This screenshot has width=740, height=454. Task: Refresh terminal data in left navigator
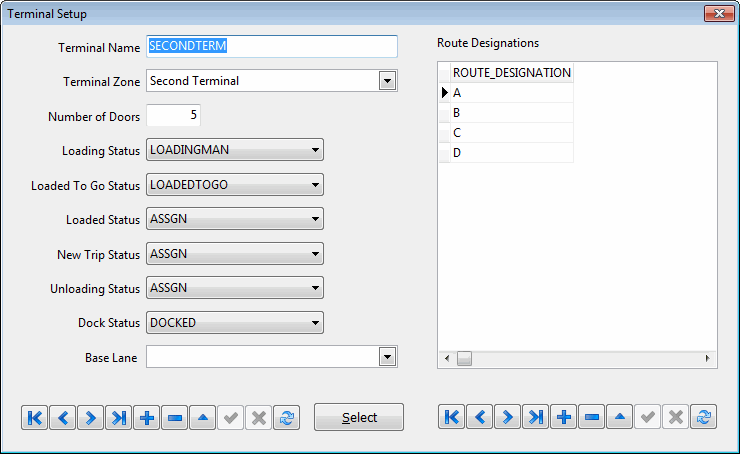287,418
